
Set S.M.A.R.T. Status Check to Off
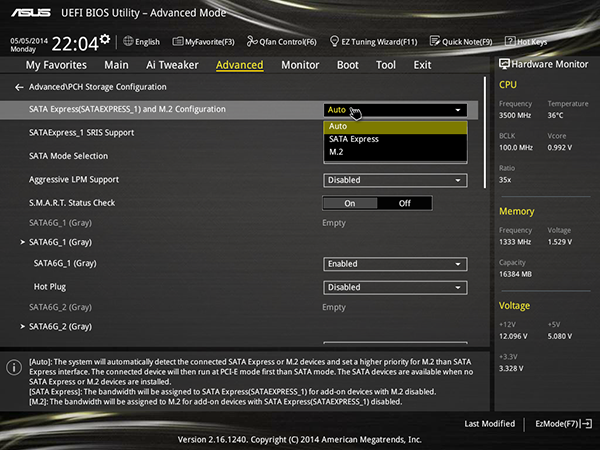coord(404,203)
